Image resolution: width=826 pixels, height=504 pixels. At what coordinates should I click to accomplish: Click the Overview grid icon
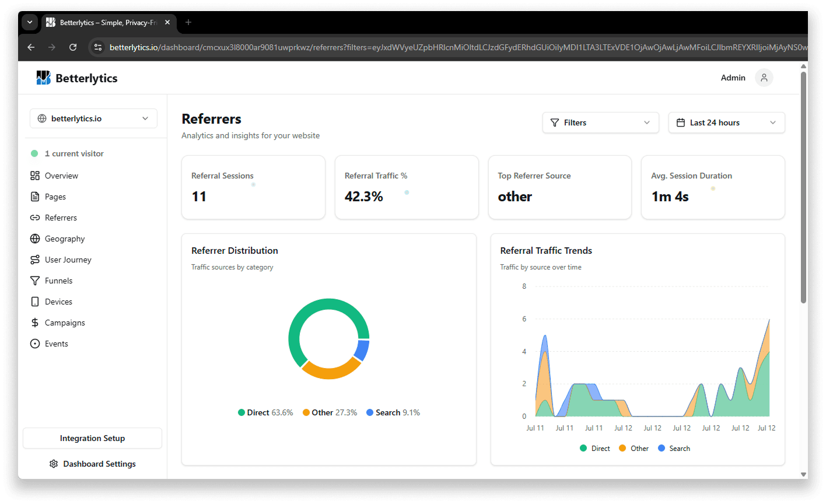(35, 176)
